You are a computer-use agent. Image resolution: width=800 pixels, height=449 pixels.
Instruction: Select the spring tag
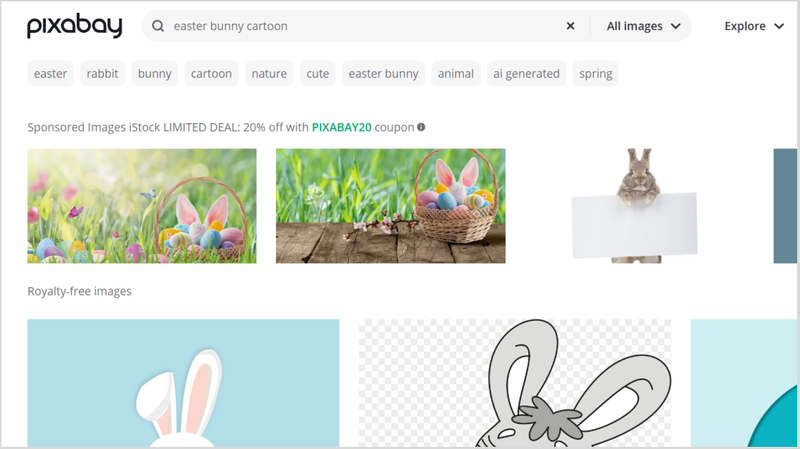click(x=595, y=73)
